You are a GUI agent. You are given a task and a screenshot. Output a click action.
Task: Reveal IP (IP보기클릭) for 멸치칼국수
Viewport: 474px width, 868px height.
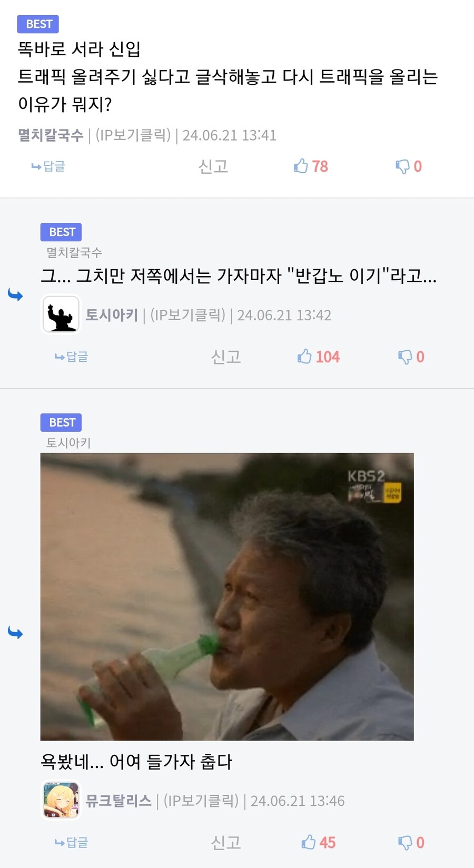pos(133,135)
